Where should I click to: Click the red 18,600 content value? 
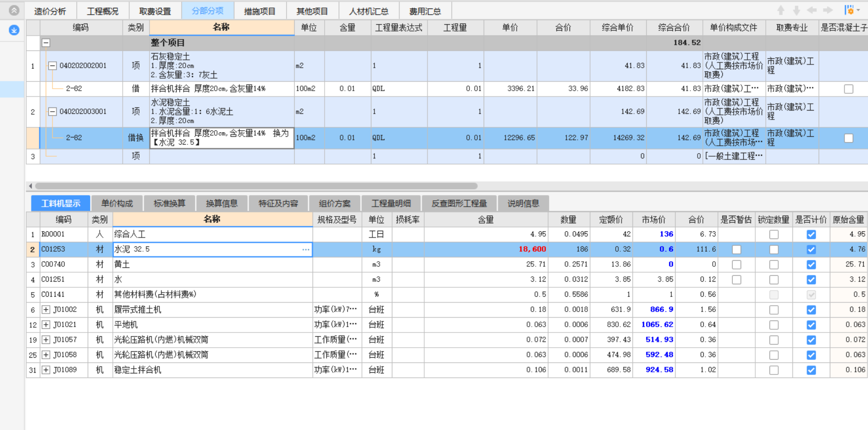click(x=532, y=250)
